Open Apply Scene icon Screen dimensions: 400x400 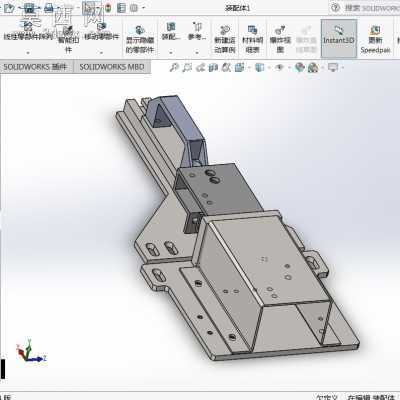313,68
